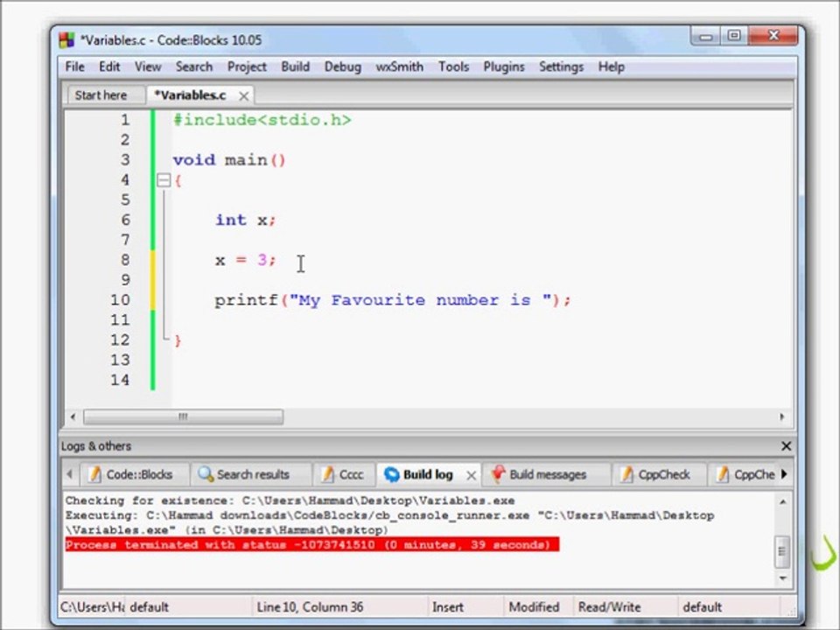840x630 pixels.
Task: Open the Debug menu
Action: point(343,67)
